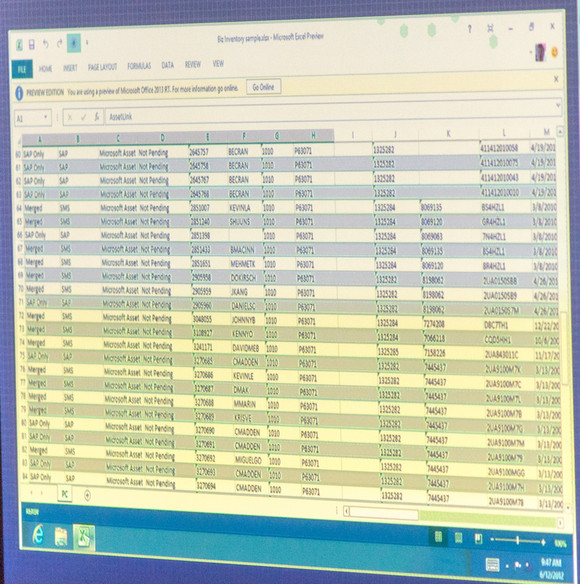Toggle the touch mode button in quick access toolbar
The width and height of the screenshot is (580, 584).
point(74,43)
